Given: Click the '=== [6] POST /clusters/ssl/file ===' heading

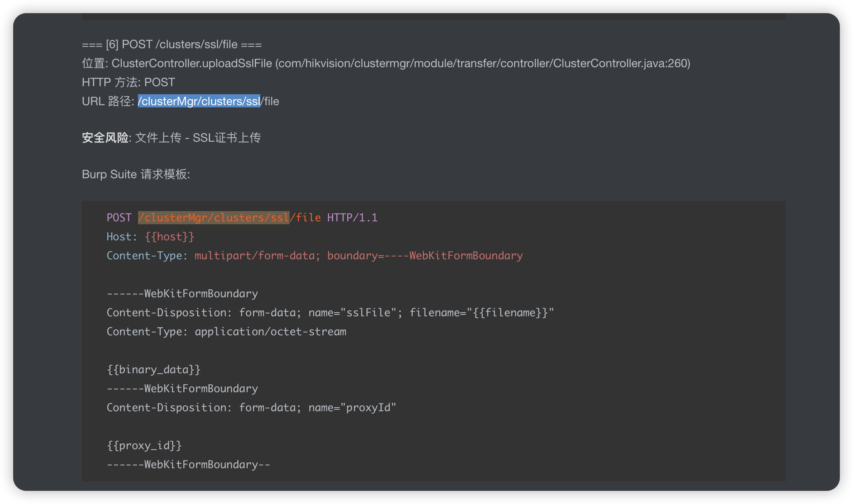Looking at the screenshot, I should (x=172, y=45).
